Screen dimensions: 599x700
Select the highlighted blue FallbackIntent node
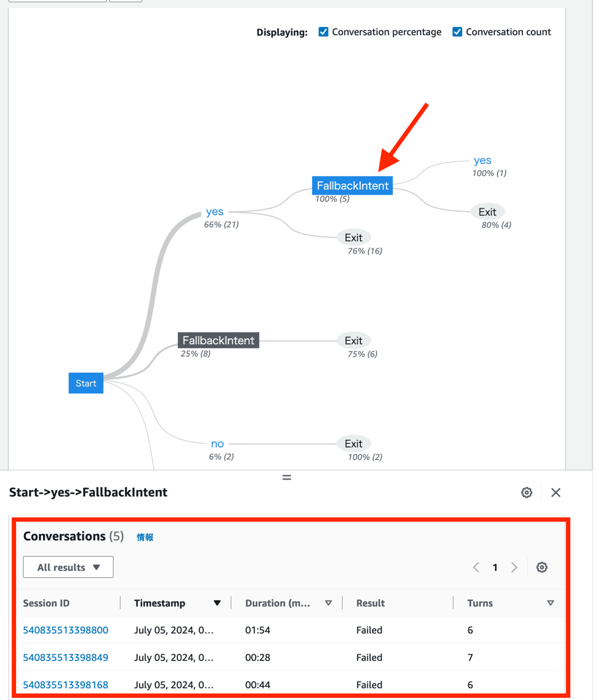pyautogui.click(x=352, y=185)
